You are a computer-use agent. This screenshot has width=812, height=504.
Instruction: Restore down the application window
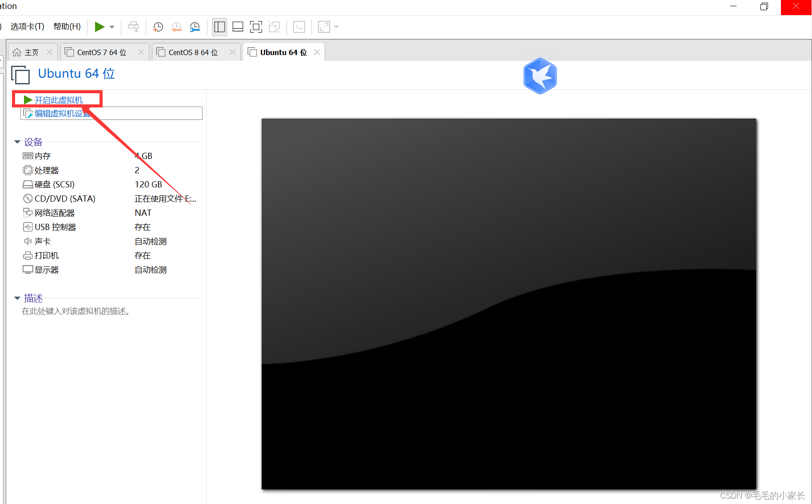tap(764, 7)
